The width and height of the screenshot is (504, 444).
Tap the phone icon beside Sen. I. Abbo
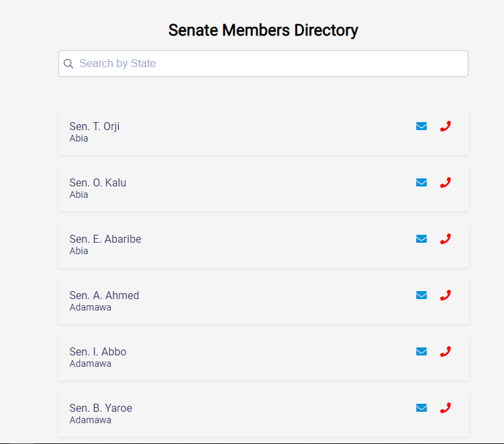pyautogui.click(x=445, y=351)
